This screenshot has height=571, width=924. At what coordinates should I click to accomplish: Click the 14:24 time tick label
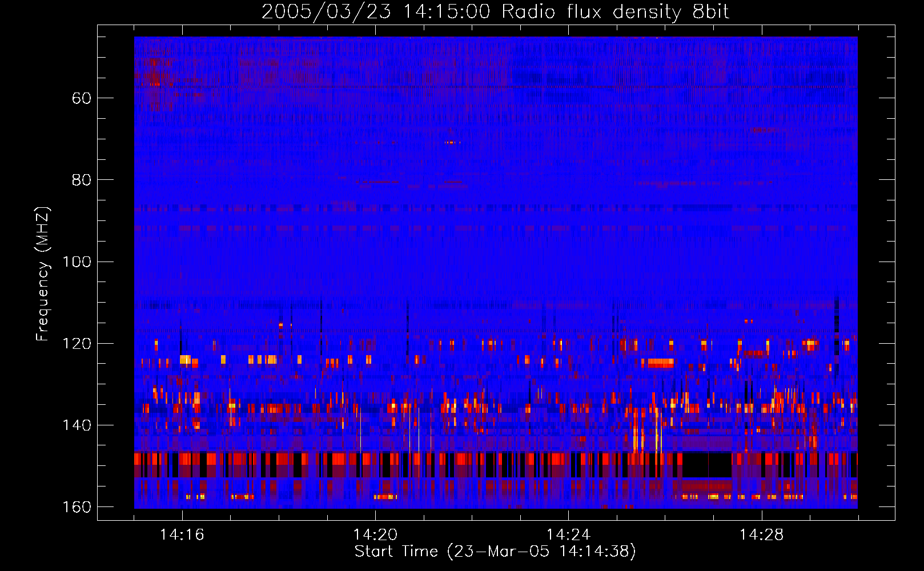coord(568,534)
